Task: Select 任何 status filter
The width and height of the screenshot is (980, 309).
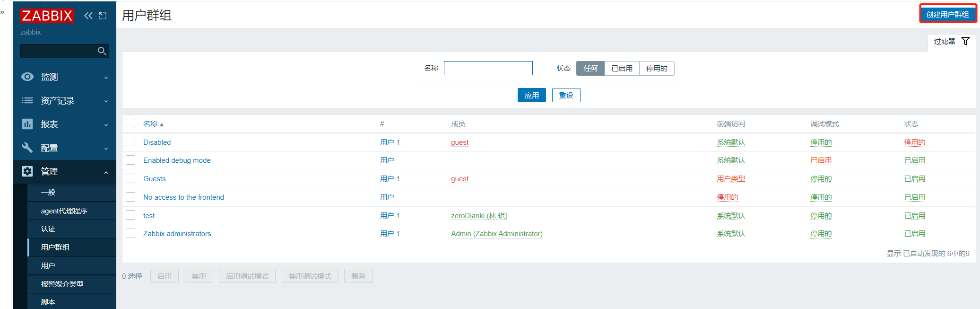Action: click(590, 69)
